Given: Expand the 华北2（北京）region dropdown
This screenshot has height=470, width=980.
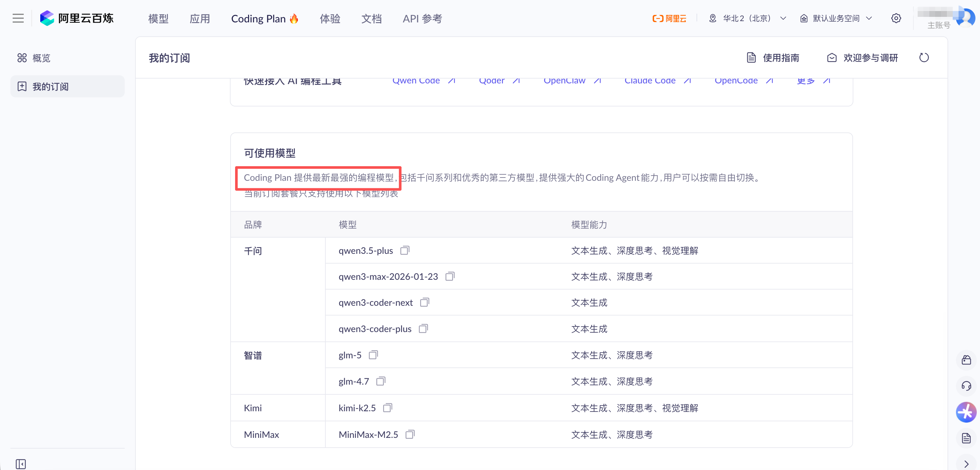Looking at the screenshot, I should coord(747,18).
